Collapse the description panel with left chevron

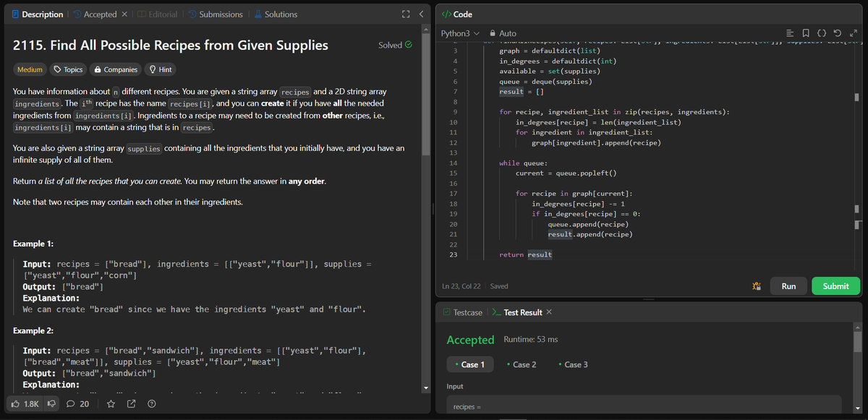(421, 14)
